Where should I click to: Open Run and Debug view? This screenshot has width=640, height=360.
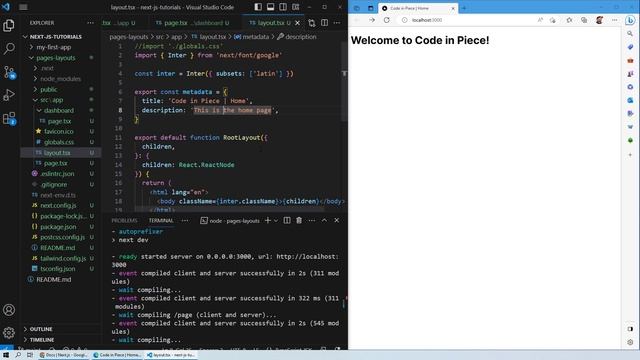click(9, 95)
